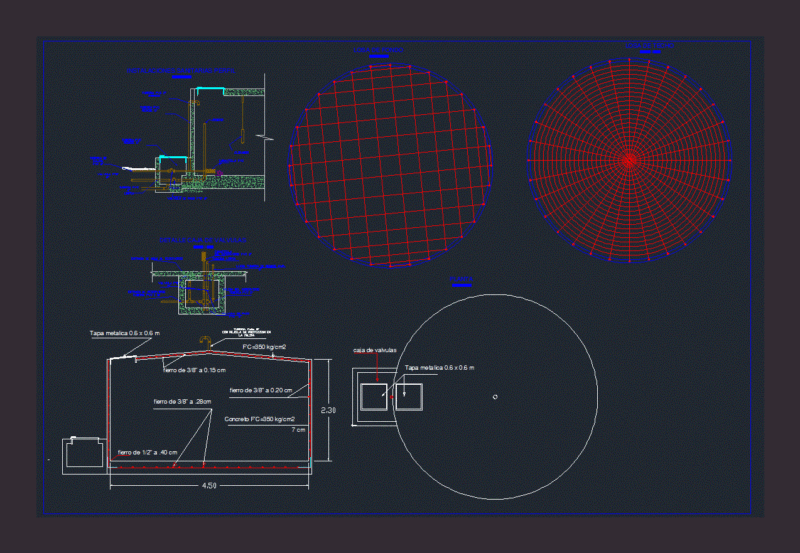This screenshot has height=553, width=800.
Task: Select the 'fierro de 3/8" a 0.15 cm' annotation
Action: (x=194, y=370)
